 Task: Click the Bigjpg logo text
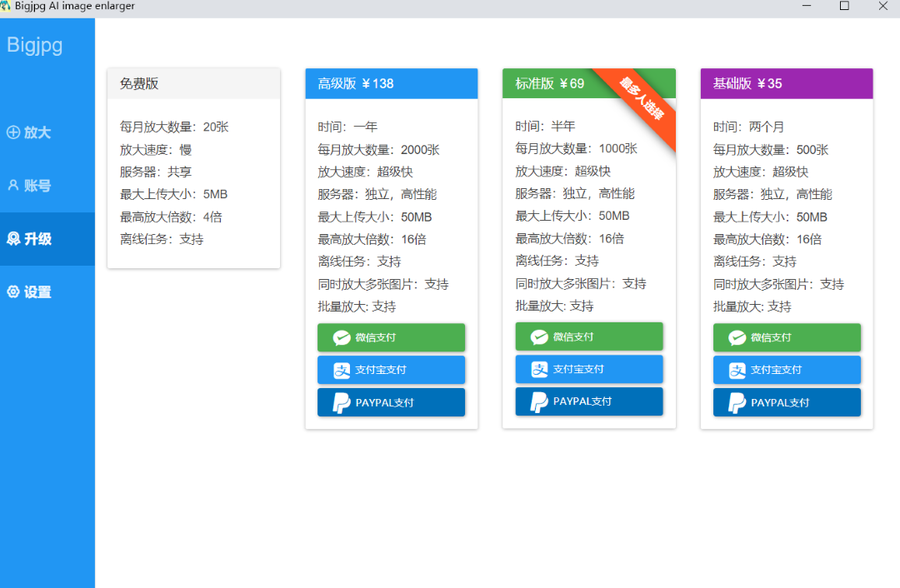pyautogui.click(x=34, y=45)
